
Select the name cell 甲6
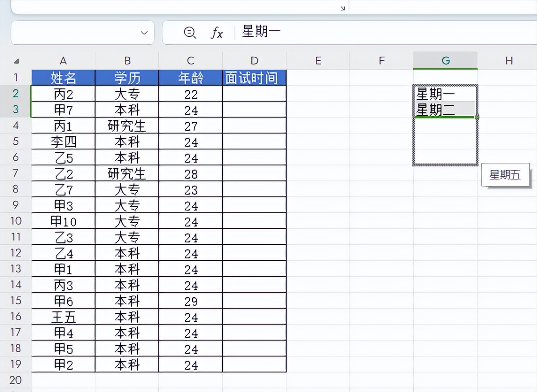click(x=63, y=301)
